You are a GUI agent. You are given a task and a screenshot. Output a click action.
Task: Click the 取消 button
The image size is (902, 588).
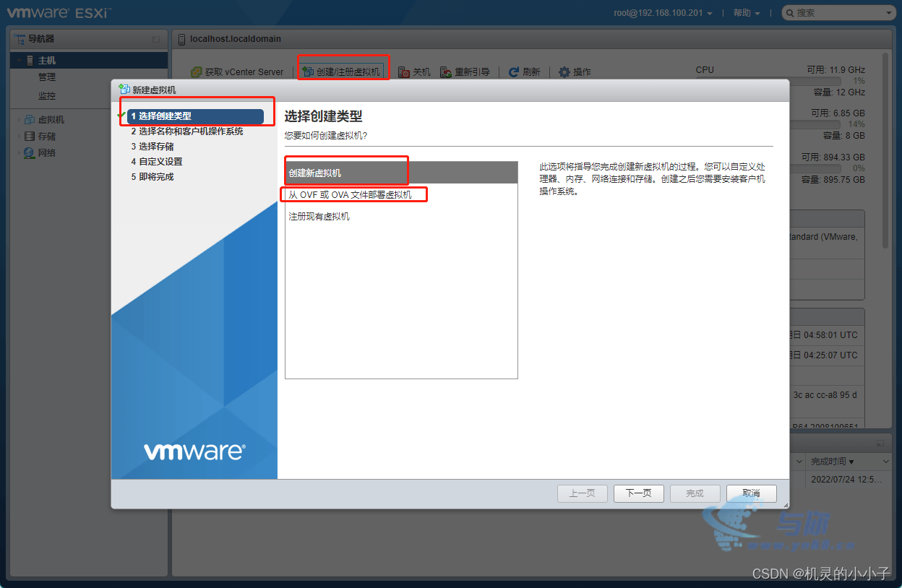[752, 493]
